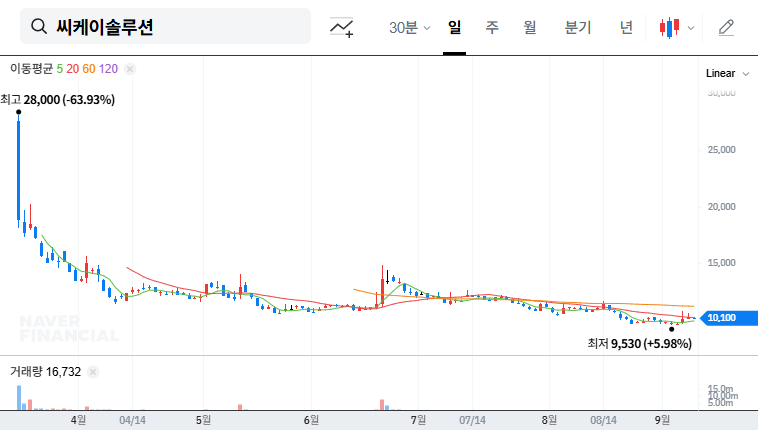This screenshot has width=758, height=430.
Task: Click the 08/14 date axis label
Action: (x=603, y=420)
